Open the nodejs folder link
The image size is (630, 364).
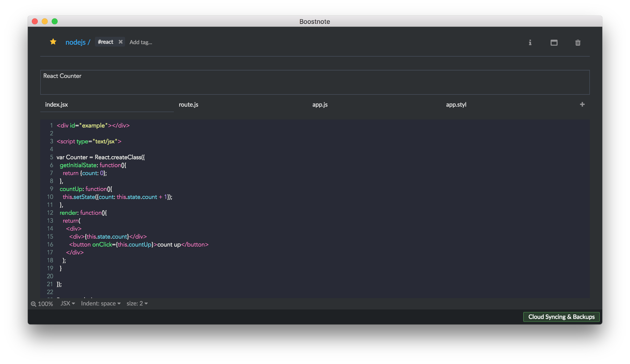coord(76,42)
